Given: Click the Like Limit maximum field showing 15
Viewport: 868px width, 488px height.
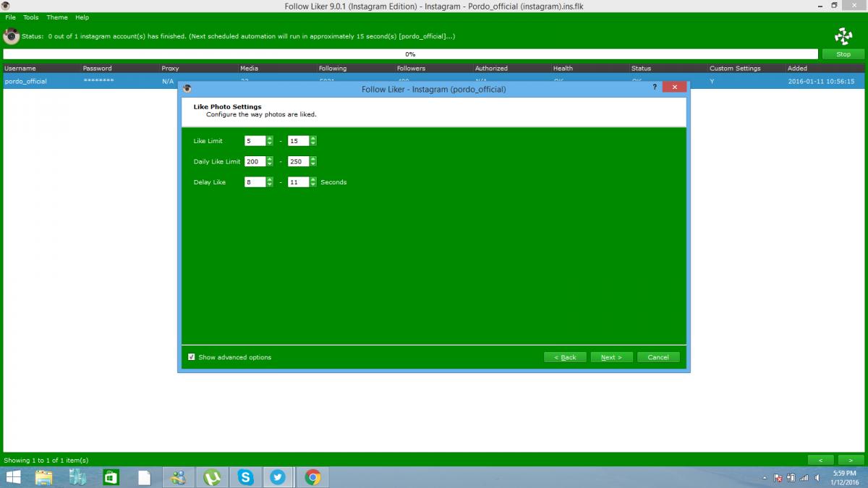Looking at the screenshot, I should pos(299,141).
